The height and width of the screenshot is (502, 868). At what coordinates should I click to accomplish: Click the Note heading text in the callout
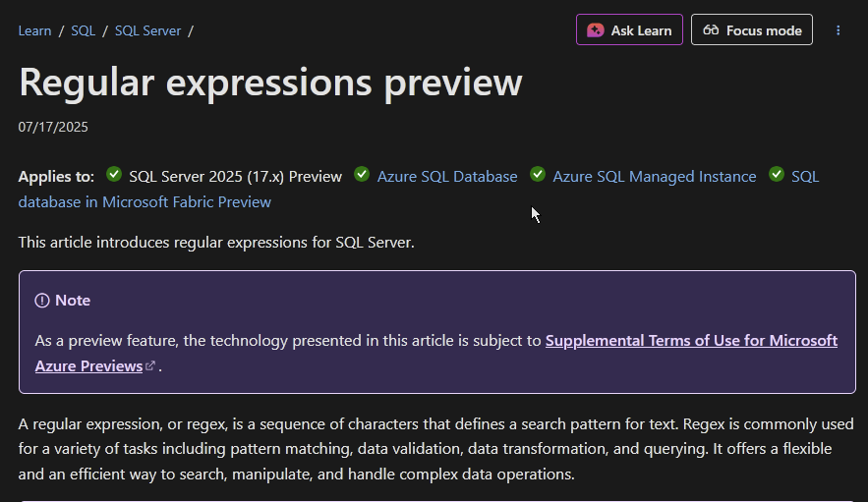click(73, 301)
